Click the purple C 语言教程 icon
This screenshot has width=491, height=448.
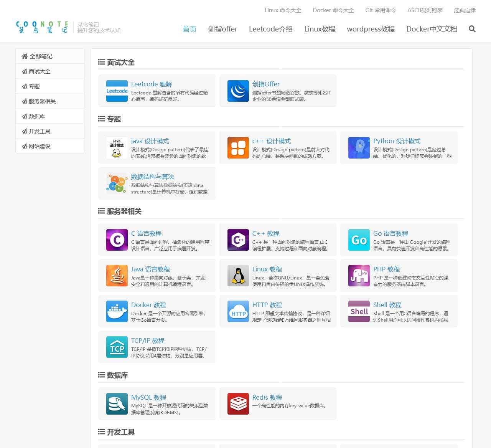coord(117,240)
